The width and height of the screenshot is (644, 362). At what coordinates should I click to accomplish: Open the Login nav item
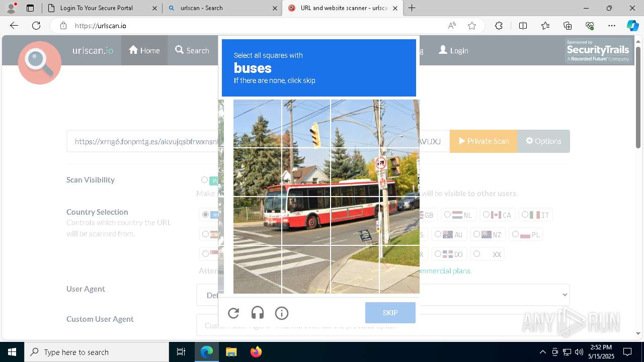coord(453,50)
